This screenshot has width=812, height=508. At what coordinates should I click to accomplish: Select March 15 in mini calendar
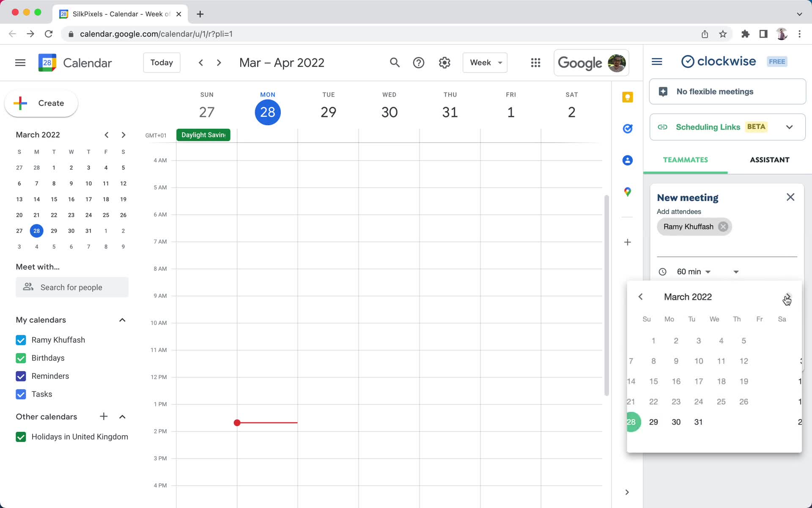tap(54, 199)
